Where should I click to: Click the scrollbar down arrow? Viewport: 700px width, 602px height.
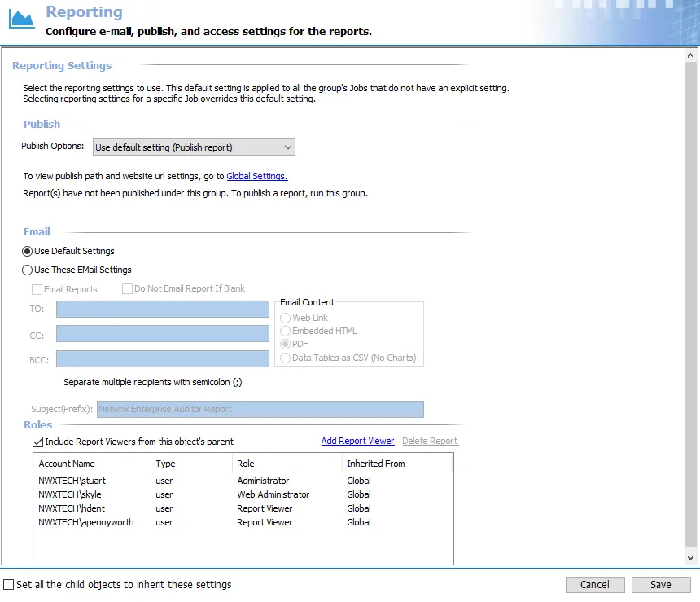point(690,557)
